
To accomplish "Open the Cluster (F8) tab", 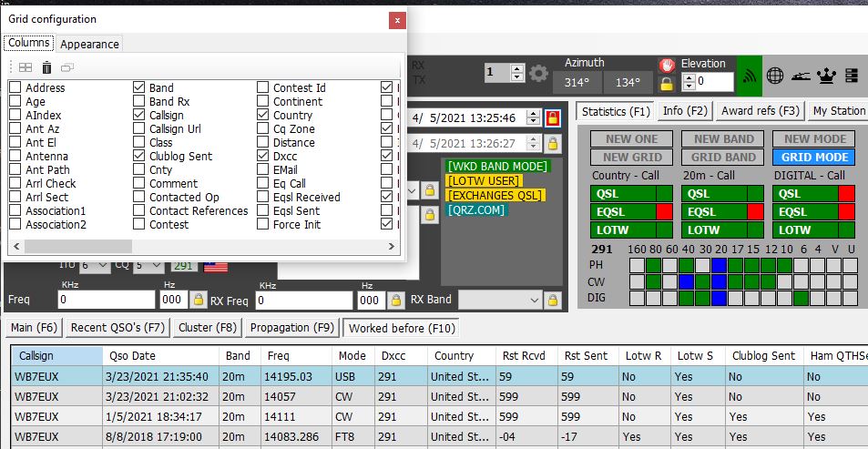I will (x=208, y=328).
